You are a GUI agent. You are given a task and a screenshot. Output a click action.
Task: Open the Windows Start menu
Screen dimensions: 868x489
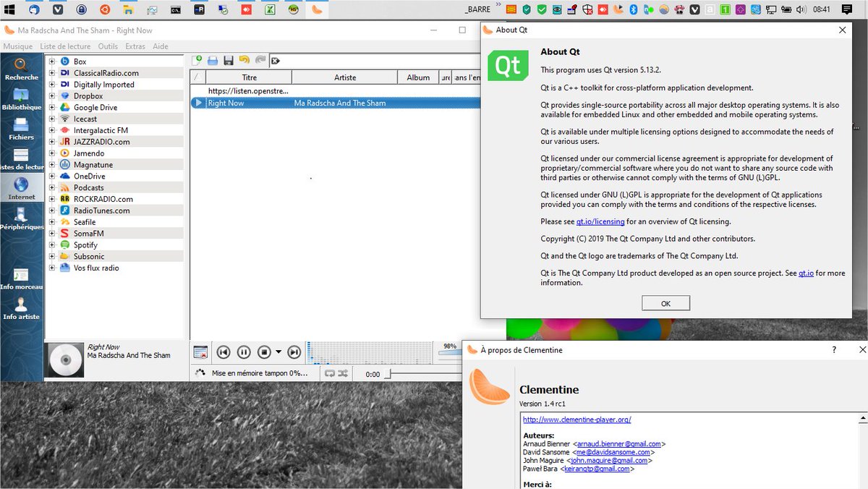[x=10, y=10]
